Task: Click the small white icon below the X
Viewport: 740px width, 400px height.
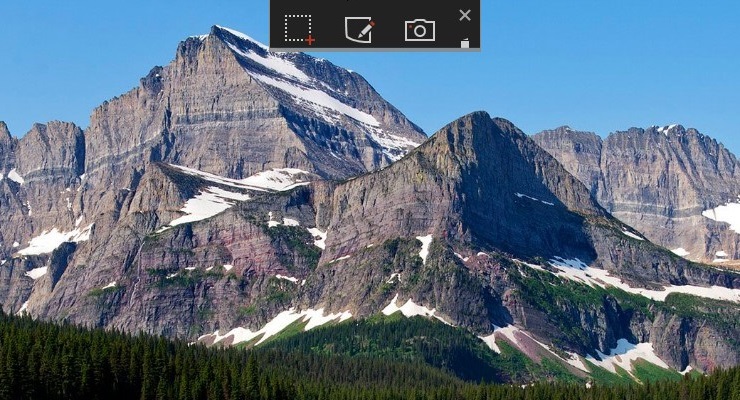Action: (465, 43)
